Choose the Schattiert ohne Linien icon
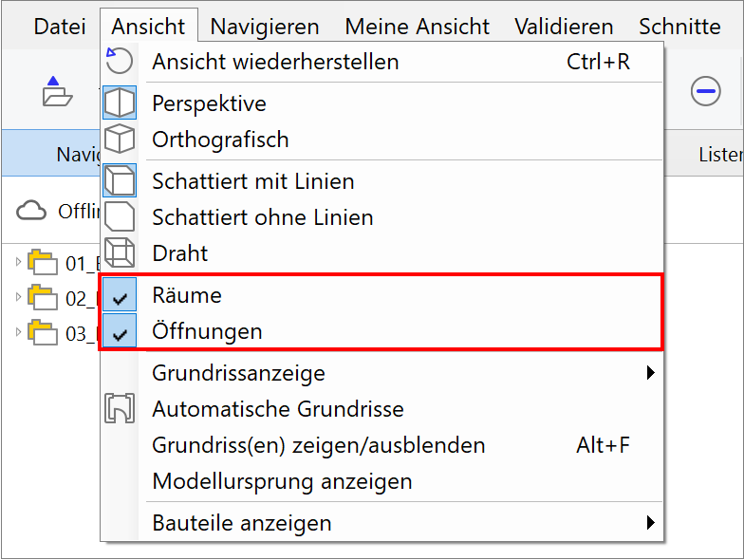Image resolution: width=744 pixels, height=560 pixels. tap(120, 216)
